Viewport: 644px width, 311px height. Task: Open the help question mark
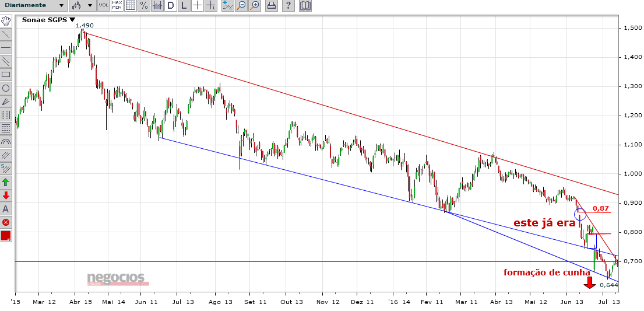click(289, 5)
